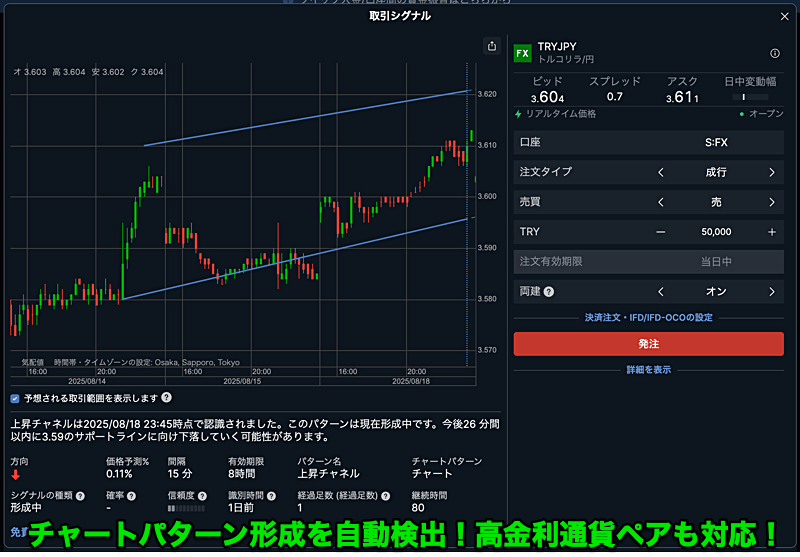This screenshot has width=800, height=557.
Task: Click the リアルタイム価格 lightning icon
Action: click(x=518, y=114)
